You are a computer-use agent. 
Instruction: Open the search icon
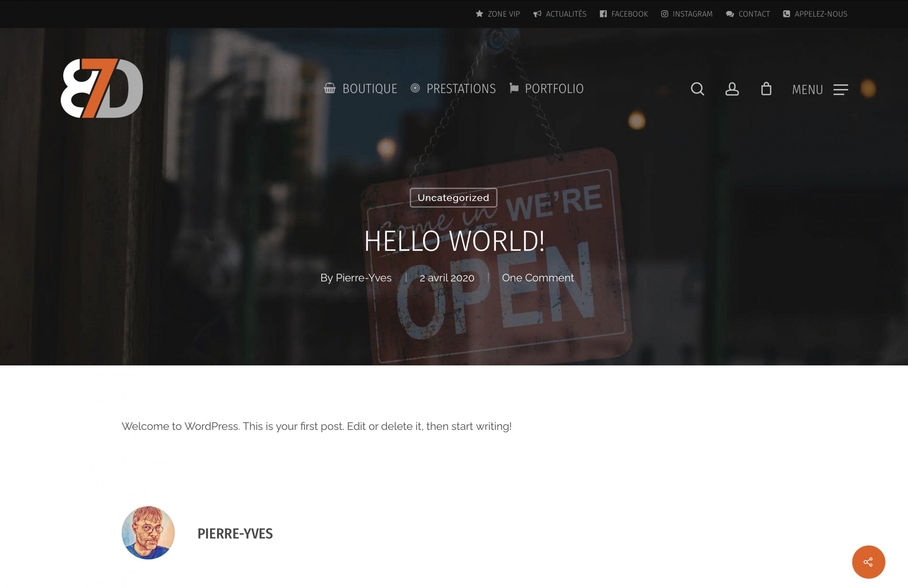point(697,89)
